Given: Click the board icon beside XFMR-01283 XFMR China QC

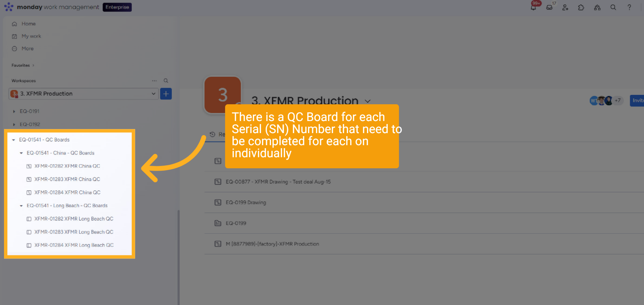Looking at the screenshot, I should (x=29, y=179).
